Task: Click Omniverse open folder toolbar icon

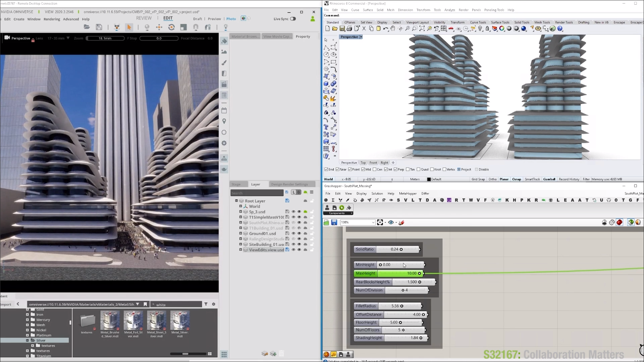Action: tap(87, 27)
